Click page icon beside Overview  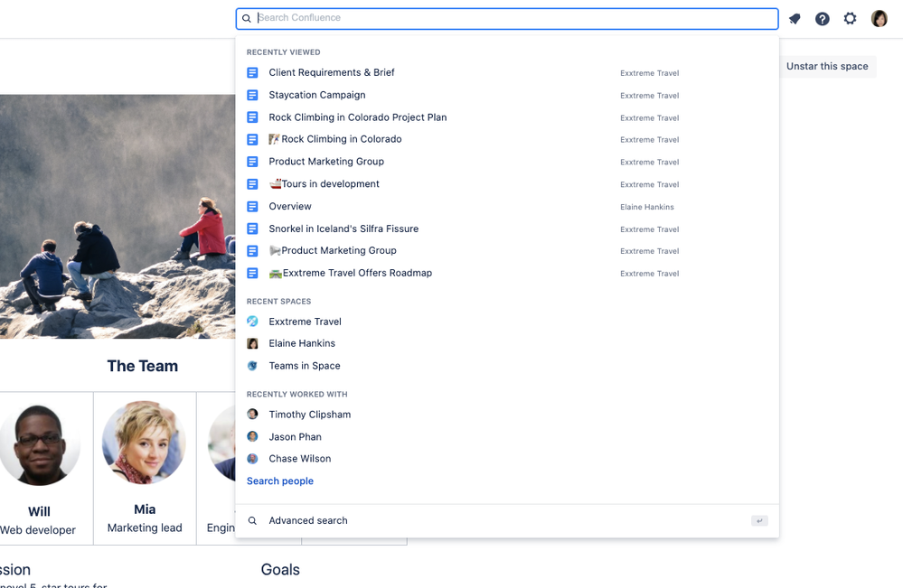tap(252, 207)
